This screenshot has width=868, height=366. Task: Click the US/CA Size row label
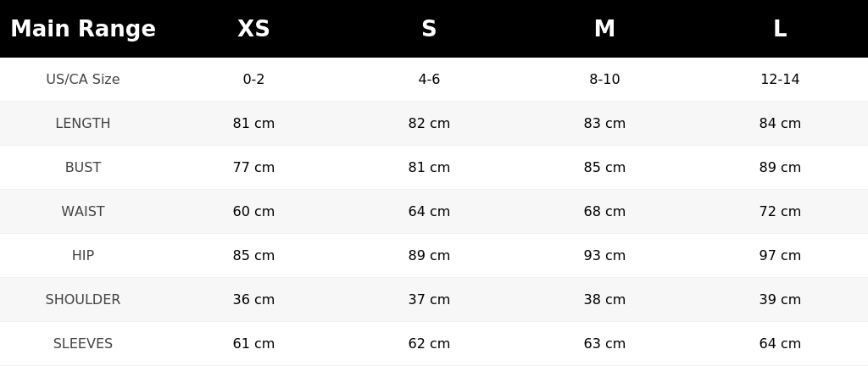(83, 79)
